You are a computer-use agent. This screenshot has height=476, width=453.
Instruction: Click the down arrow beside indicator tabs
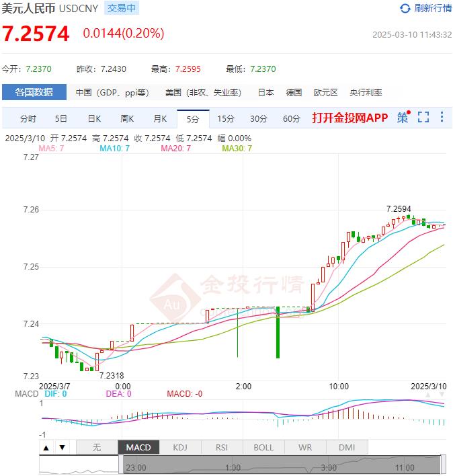[x=62, y=448]
